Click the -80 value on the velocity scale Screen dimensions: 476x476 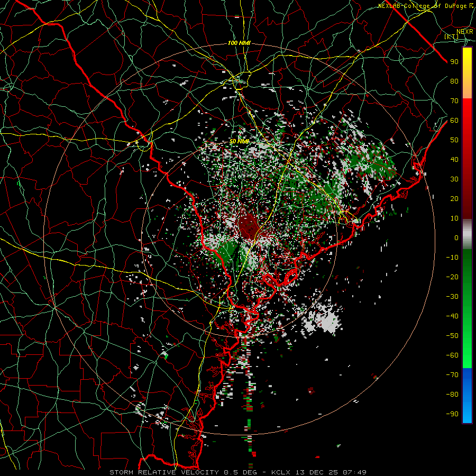[452, 395]
